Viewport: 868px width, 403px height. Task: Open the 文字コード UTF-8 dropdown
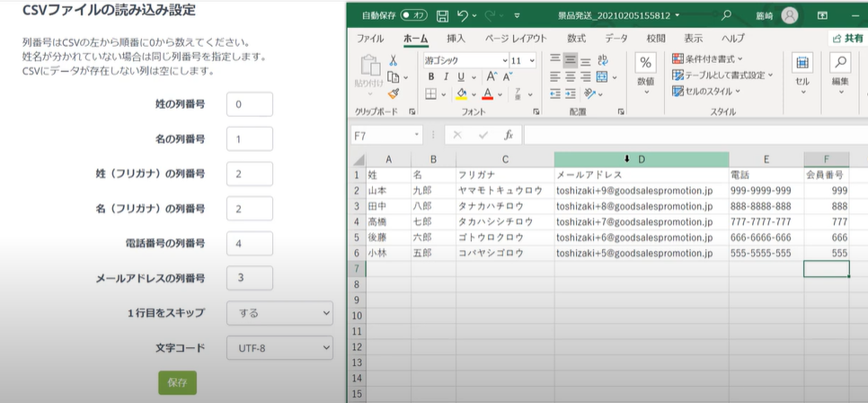pyautogui.click(x=279, y=348)
